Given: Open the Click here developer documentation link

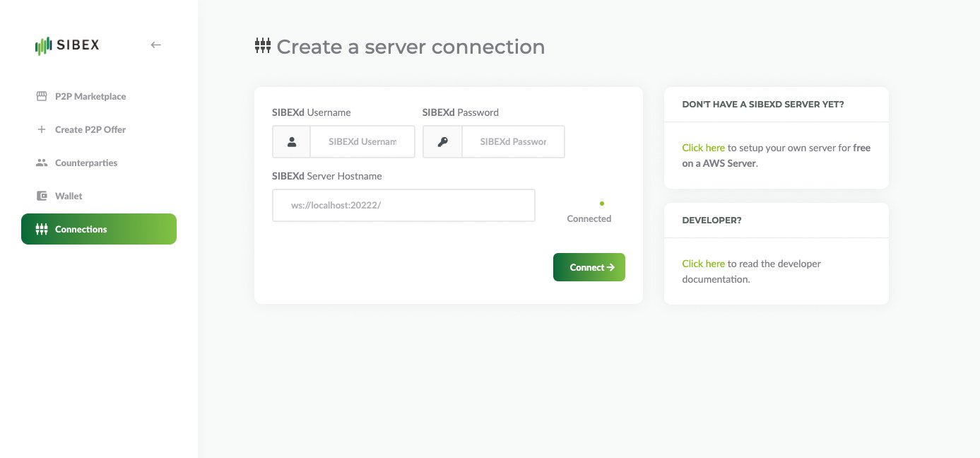Looking at the screenshot, I should [x=703, y=264].
